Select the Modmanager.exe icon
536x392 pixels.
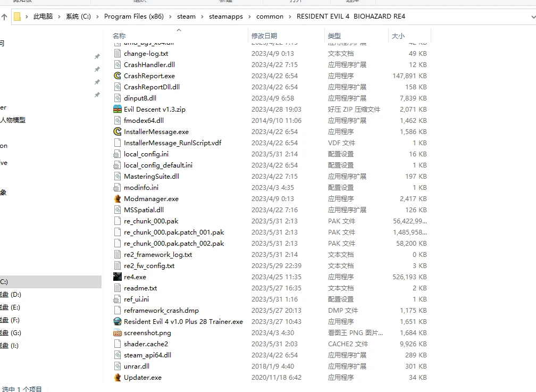[117, 199]
